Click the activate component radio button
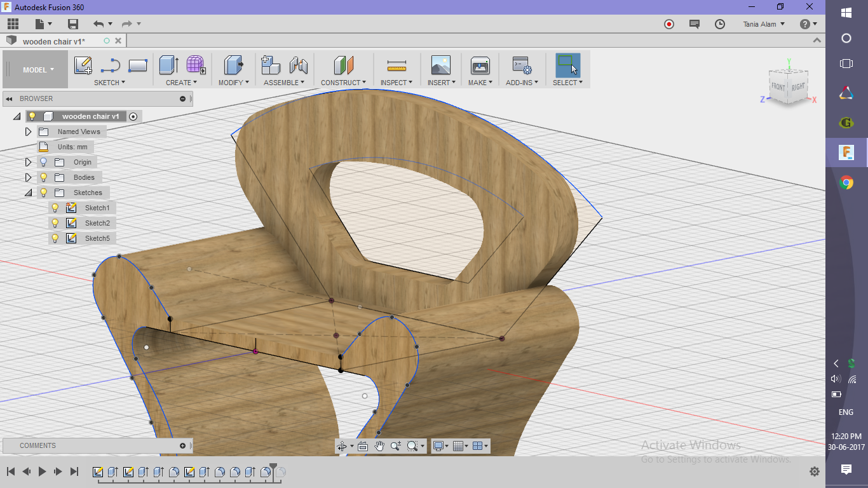868x488 pixels. (x=133, y=116)
